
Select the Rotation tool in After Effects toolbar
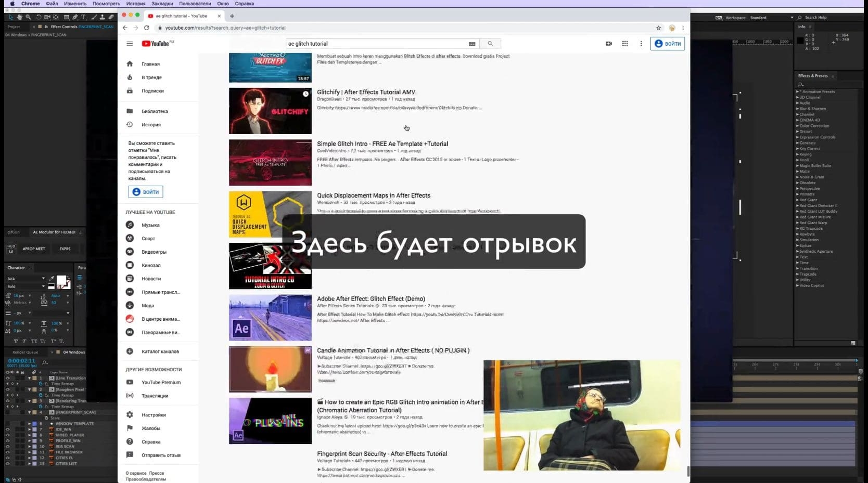[x=39, y=17]
